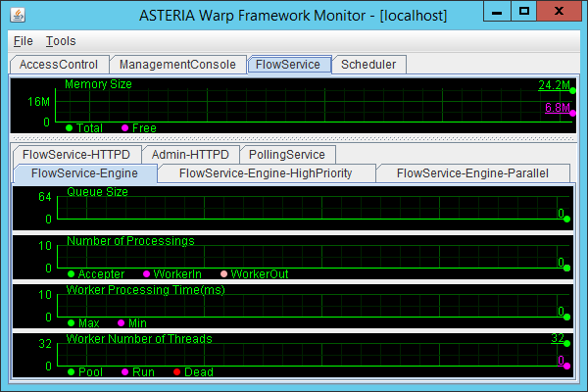Image resolution: width=588 pixels, height=392 pixels.
Task: Click the Accepter legend dot
Action: click(x=72, y=273)
